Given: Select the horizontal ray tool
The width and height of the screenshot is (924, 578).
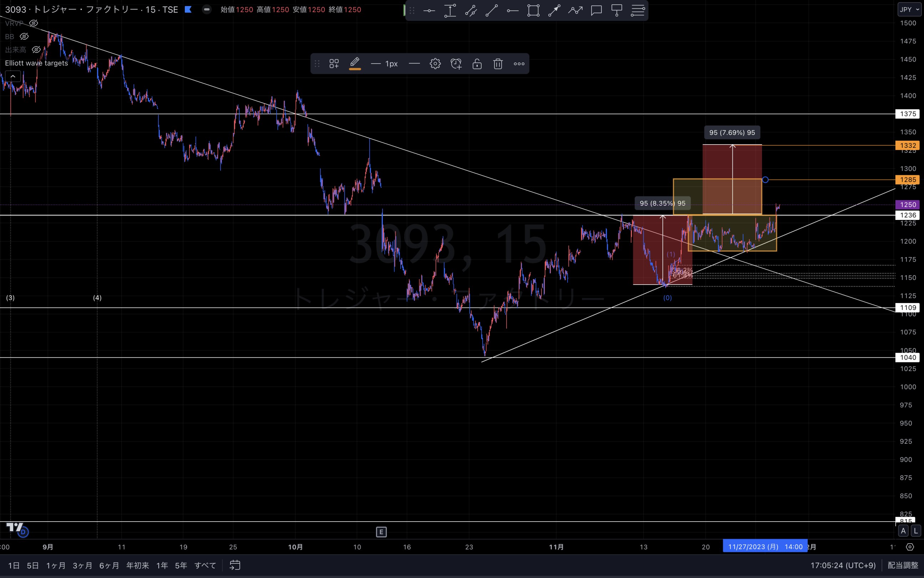Looking at the screenshot, I should [x=513, y=11].
